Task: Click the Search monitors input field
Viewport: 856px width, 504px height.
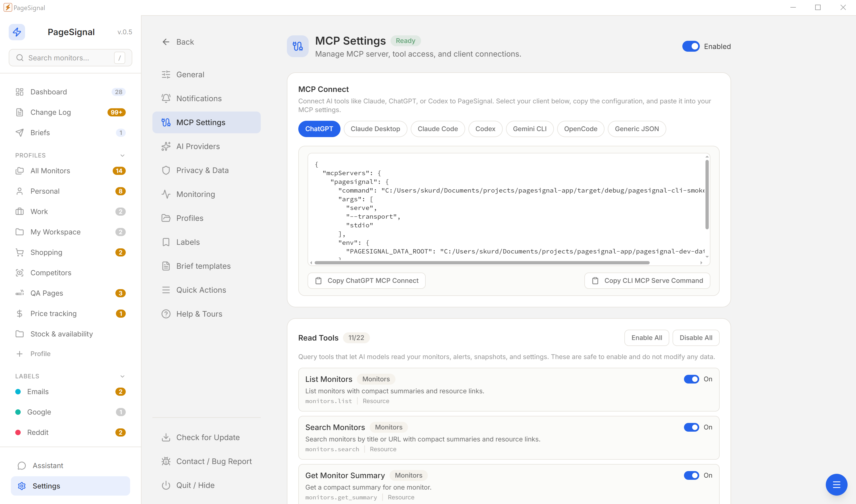Action: 70,58
